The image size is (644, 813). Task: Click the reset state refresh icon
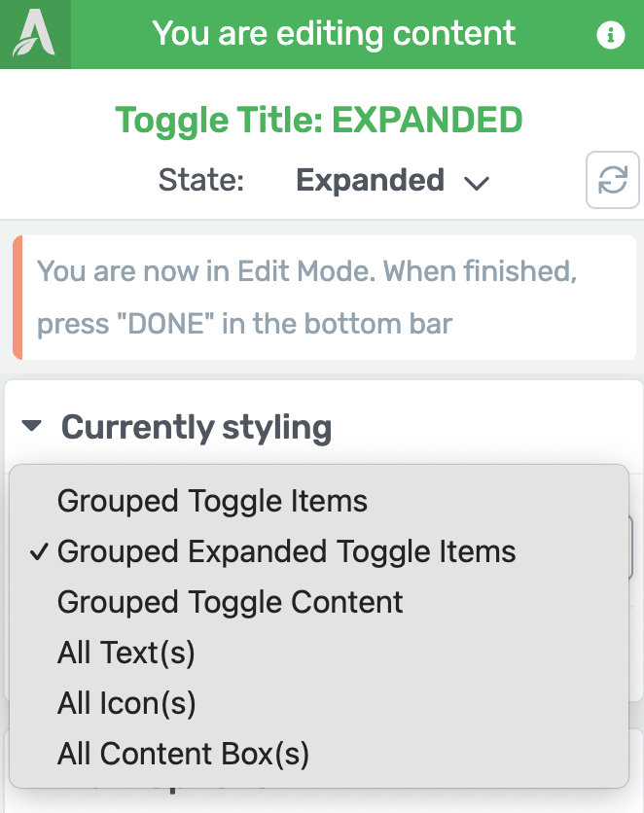coord(612,180)
